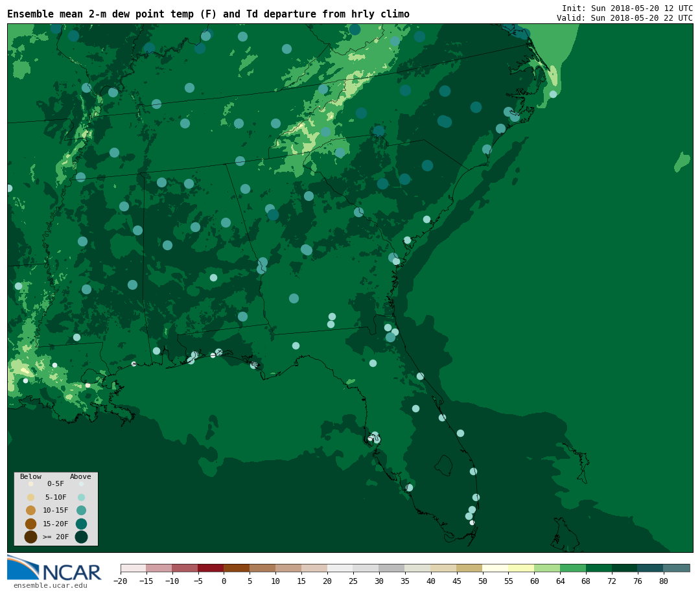Click the '15-20F' legend label
The image size is (700, 593).
[56, 524]
